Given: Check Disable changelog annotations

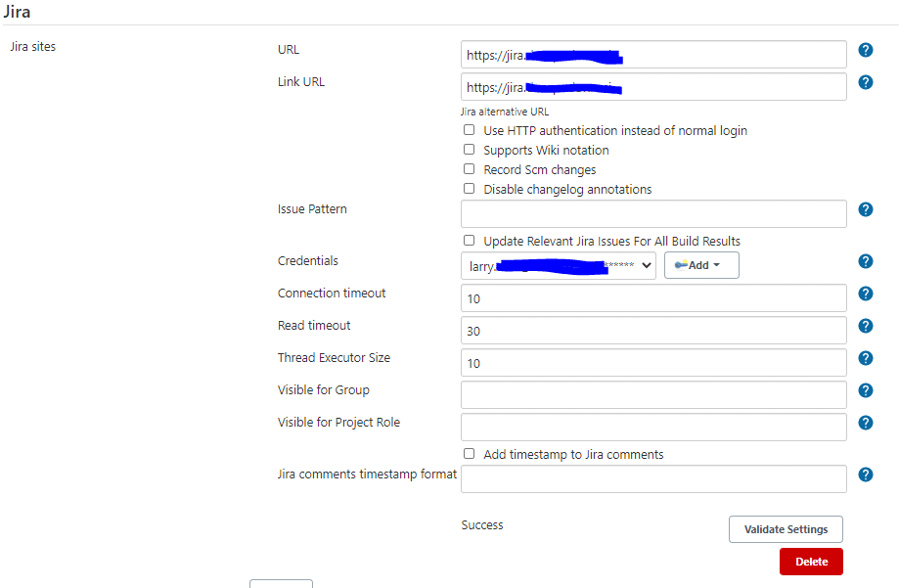Looking at the screenshot, I should [x=469, y=188].
